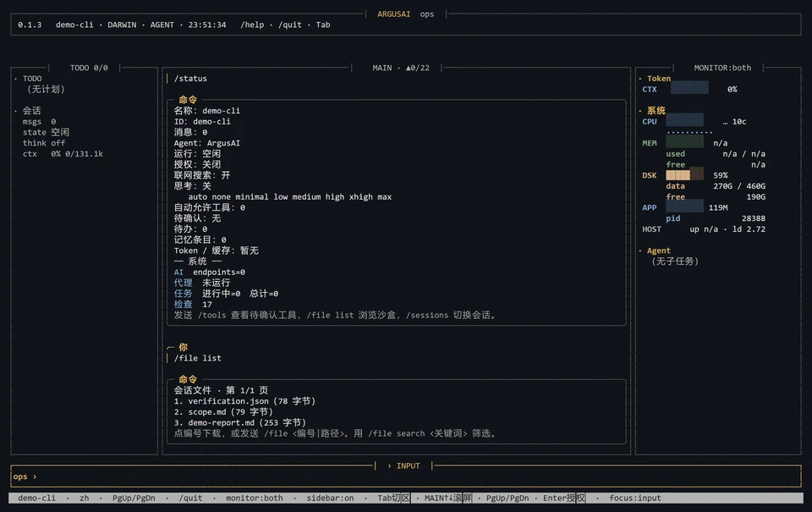Click 'focus:input' in the status bar
This screenshot has height=512, width=812.
(635, 498)
